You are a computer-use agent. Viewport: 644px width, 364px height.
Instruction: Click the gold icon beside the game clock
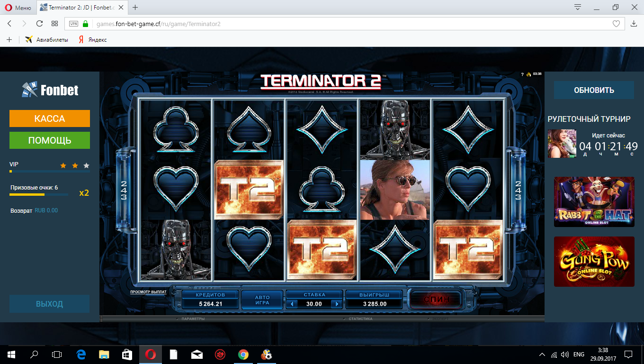coord(528,74)
